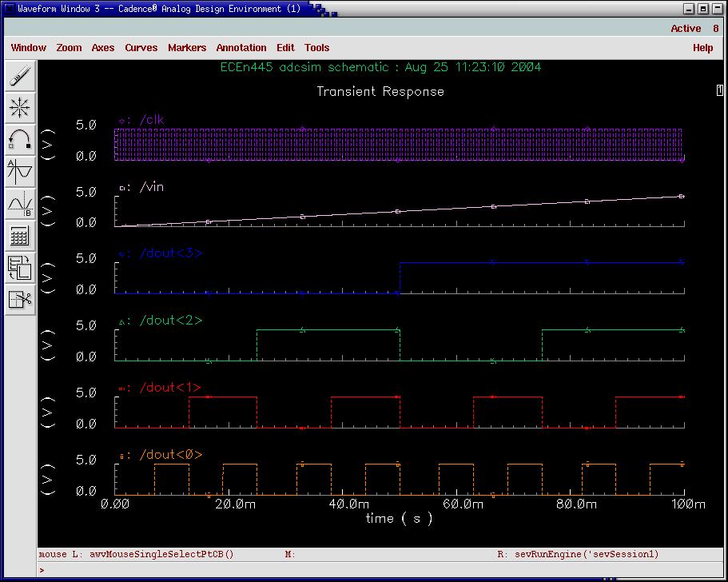Click the eraser delete icon in left toolbar

click(20, 77)
